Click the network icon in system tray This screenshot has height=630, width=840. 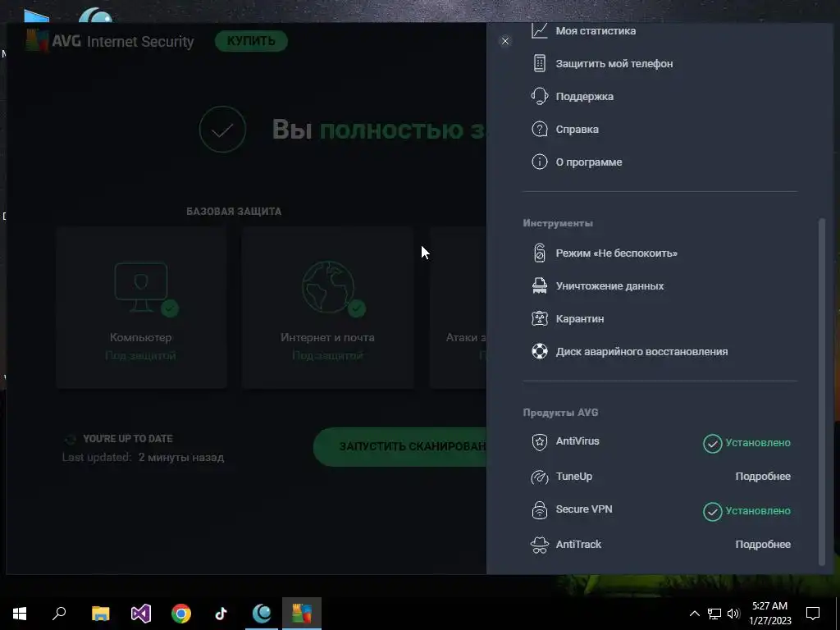coord(714,614)
